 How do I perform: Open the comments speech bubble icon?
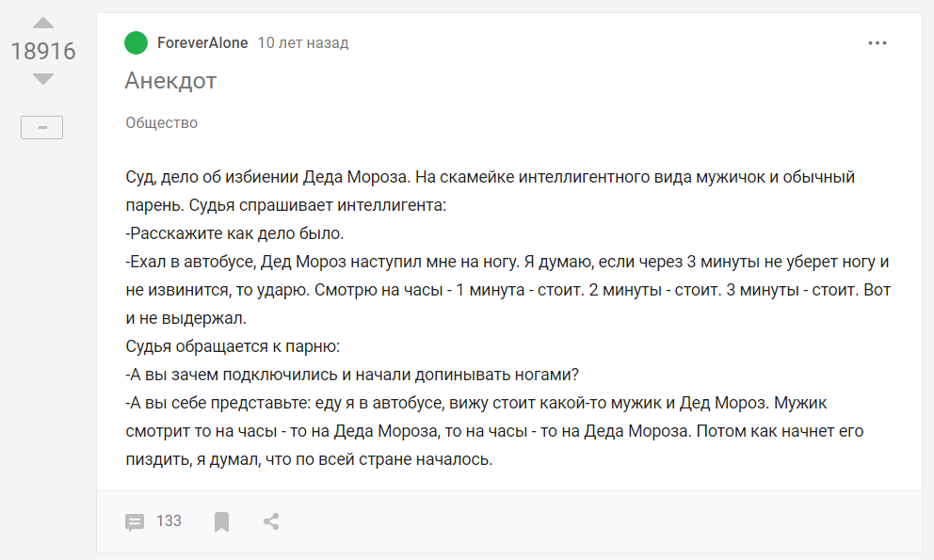135,521
